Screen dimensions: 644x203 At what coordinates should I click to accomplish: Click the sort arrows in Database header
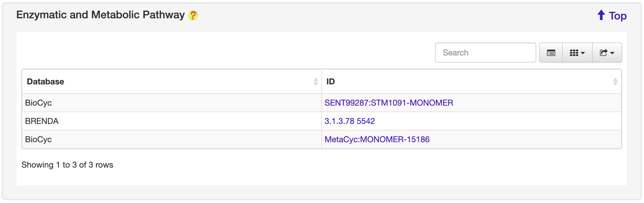[x=316, y=82]
